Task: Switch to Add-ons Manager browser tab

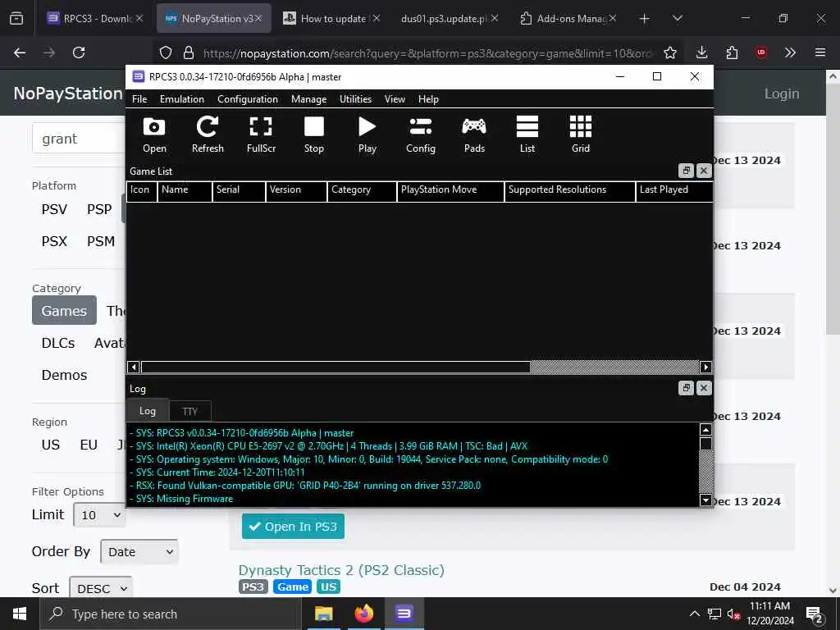Action: [x=568, y=18]
